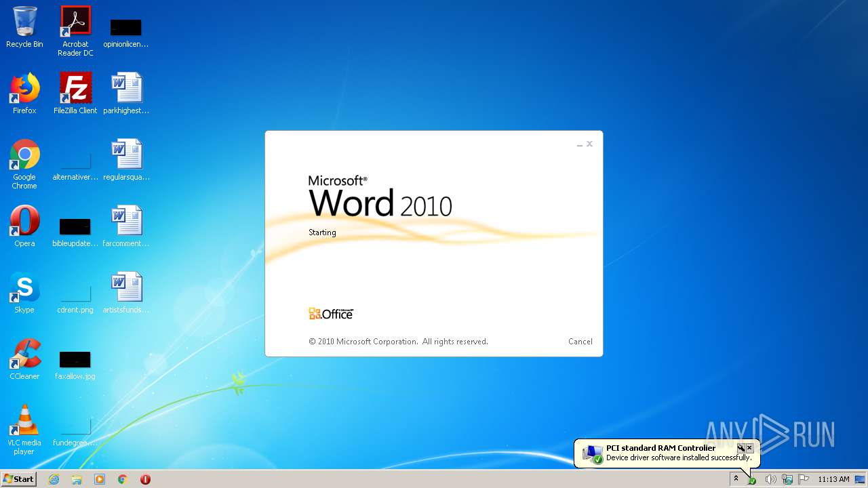This screenshot has width=868, height=488.
Task: Click device installation tray icon
Action: pos(752,479)
